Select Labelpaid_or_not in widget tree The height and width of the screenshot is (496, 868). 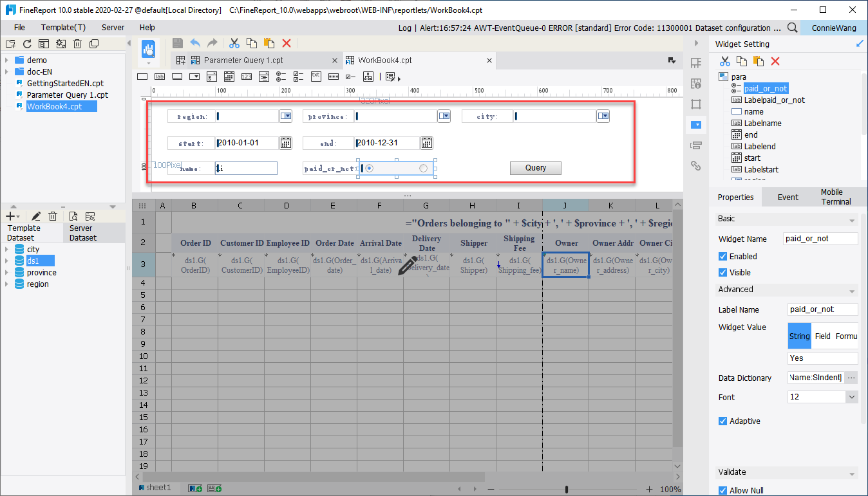click(x=775, y=100)
